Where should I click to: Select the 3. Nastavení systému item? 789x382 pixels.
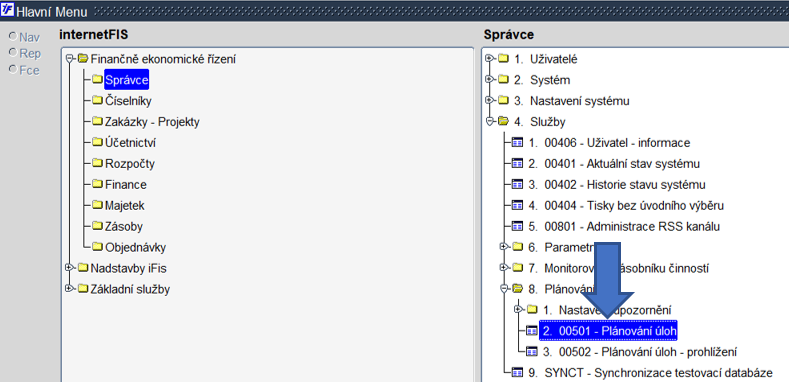pos(572,101)
